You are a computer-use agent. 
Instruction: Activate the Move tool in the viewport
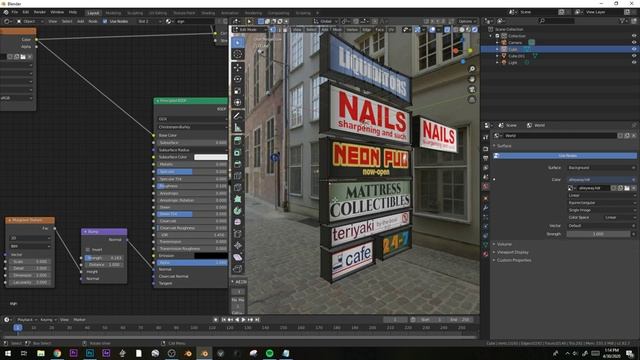click(x=238, y=67)
